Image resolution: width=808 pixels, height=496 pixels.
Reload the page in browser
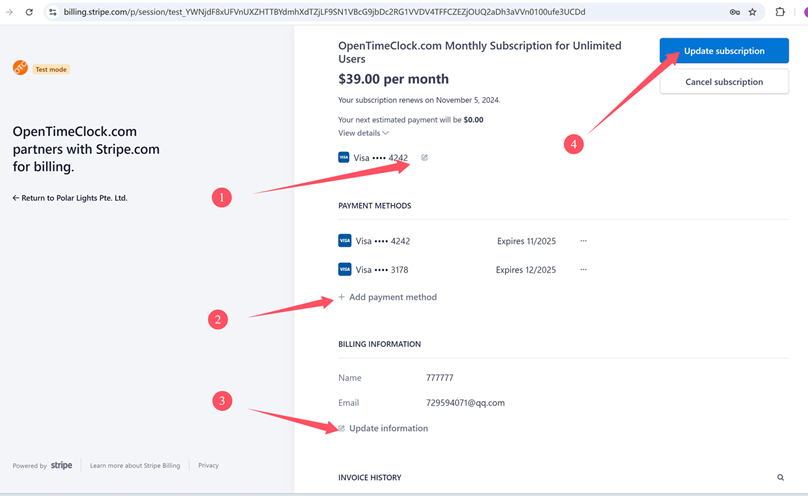pos(29,12)
